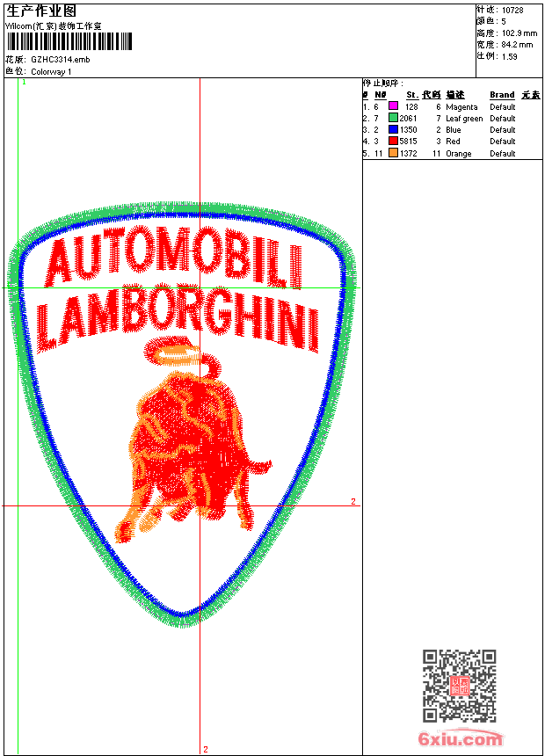
Task: Click Default brand in the Red row
Action: pyautogui.click(x=503, y=142)
